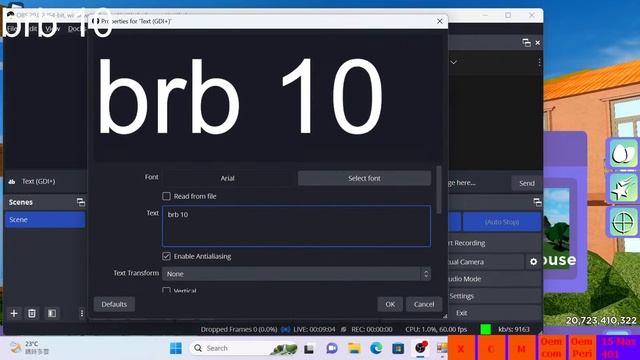The height and width of the screenshot is (360, 640).
Task: Click the live stream status icon
Action: click(286, 329)
